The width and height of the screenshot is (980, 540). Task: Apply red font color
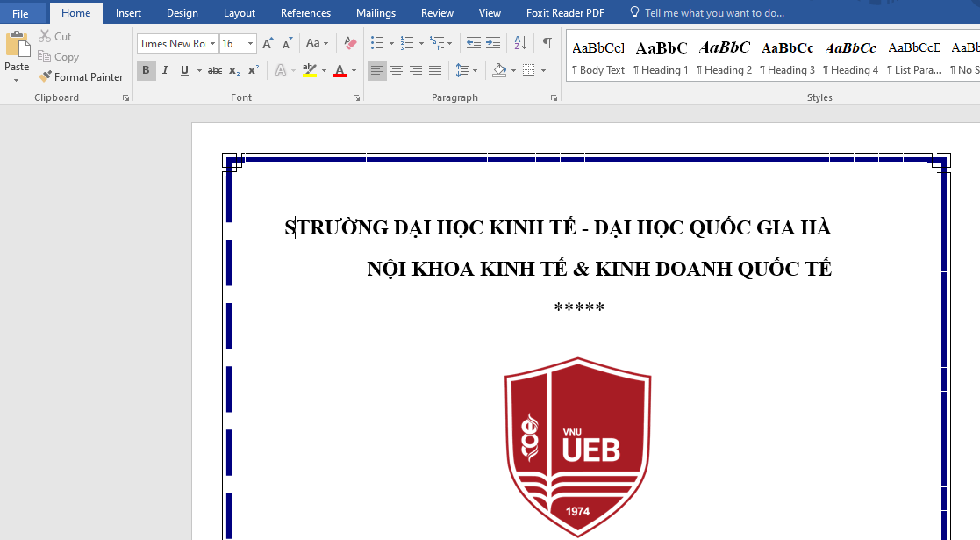(340, 71)
